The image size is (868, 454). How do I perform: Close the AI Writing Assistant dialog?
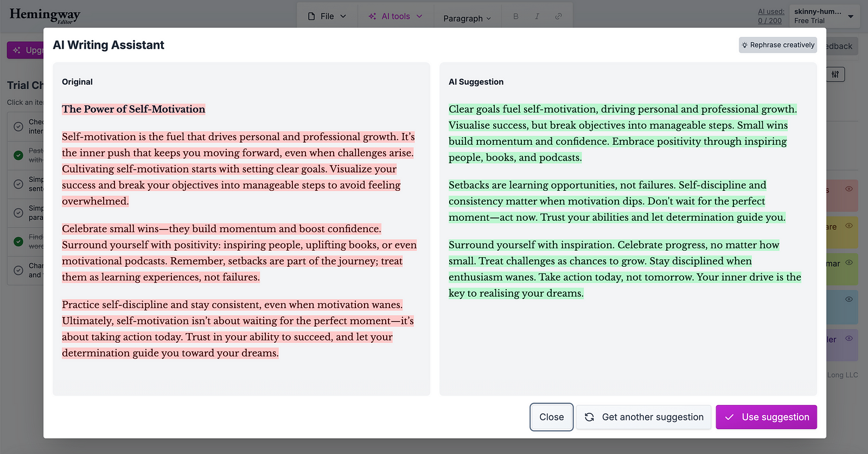(x=552, y=417)
